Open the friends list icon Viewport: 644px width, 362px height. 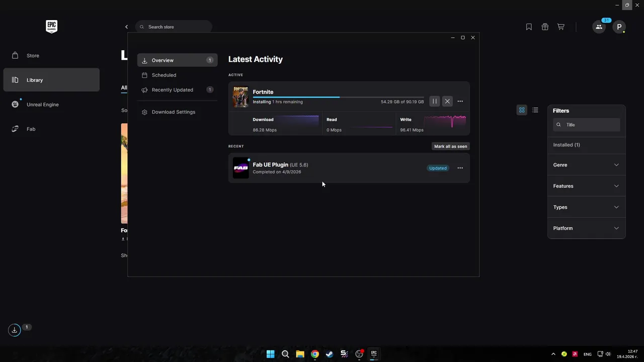[599, 27]
